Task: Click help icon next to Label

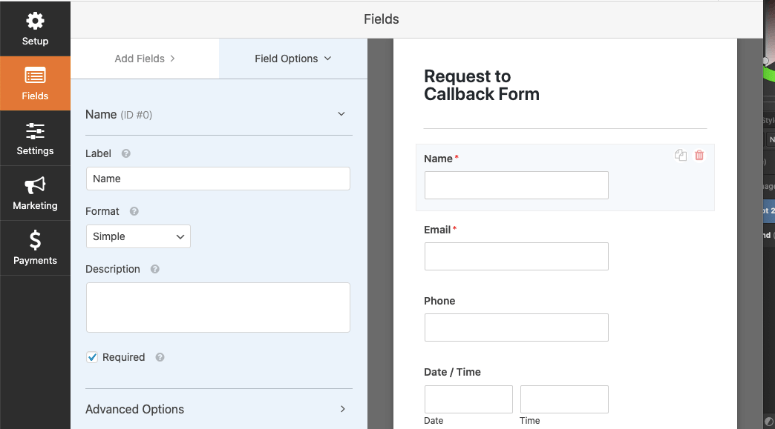Action: 126,154
